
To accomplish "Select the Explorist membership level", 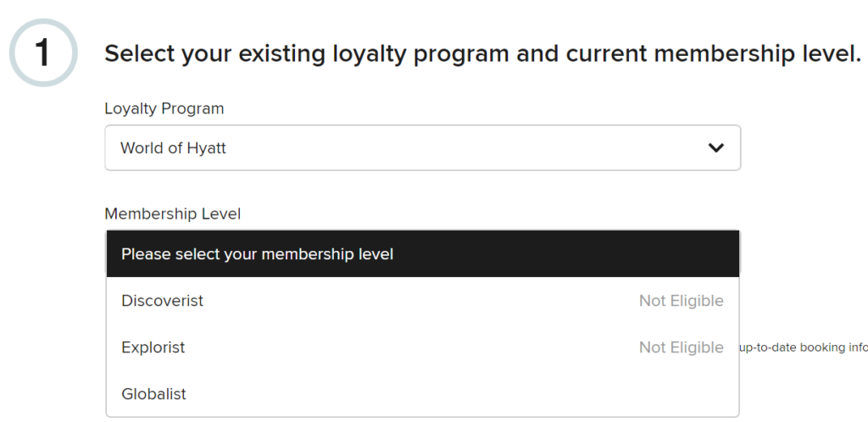I will 153,347.
